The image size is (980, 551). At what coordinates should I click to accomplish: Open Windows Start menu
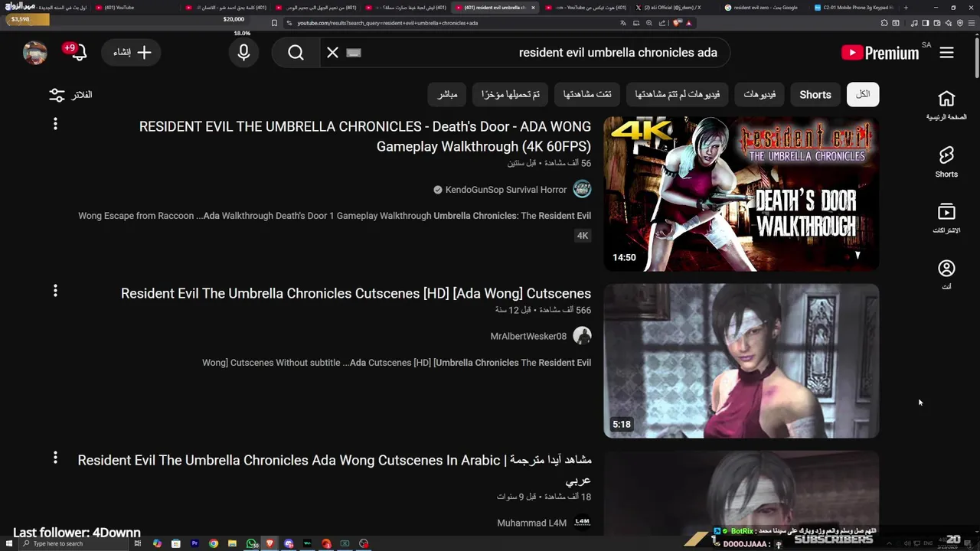pyautogui.click(x=8, y=543)
